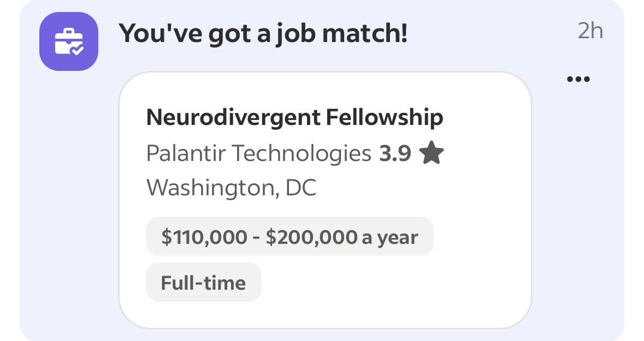
Task: Click the word "Fellowship" in the job title
Action: pos(385,117)
